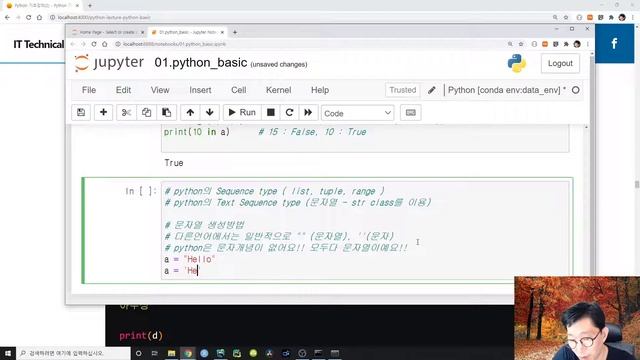Image resolution: width=640 pixels, height=360 pixels.
Task: Open File Explorer from the taskbar
Action: (171, 353)
